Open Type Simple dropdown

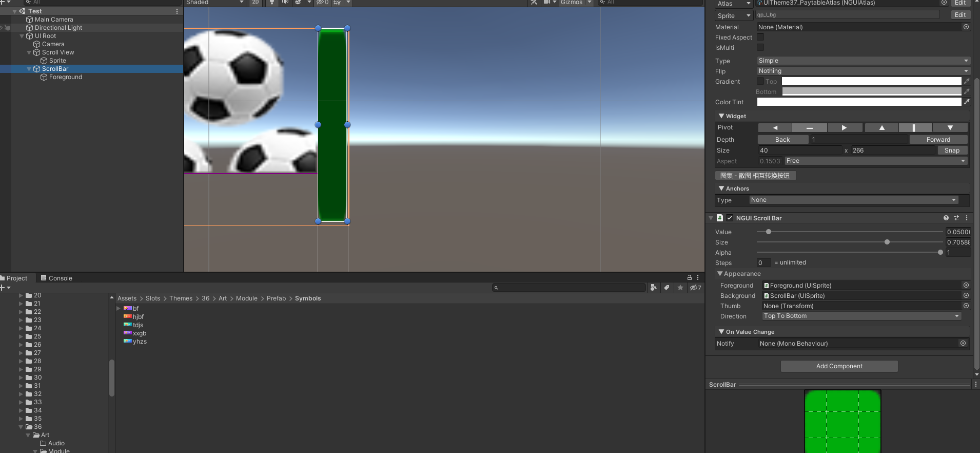coord(864,61)
